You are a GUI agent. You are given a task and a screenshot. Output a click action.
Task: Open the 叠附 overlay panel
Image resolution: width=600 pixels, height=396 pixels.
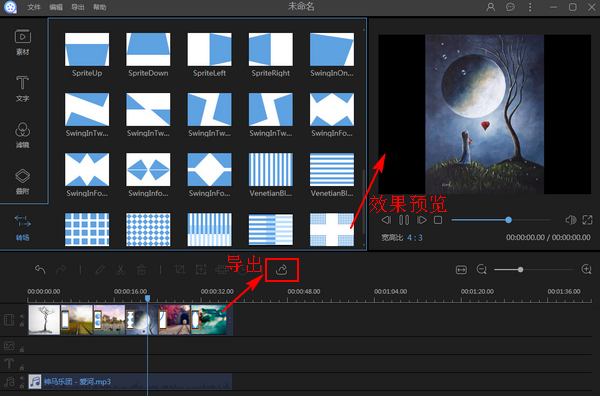coord(23,181)
